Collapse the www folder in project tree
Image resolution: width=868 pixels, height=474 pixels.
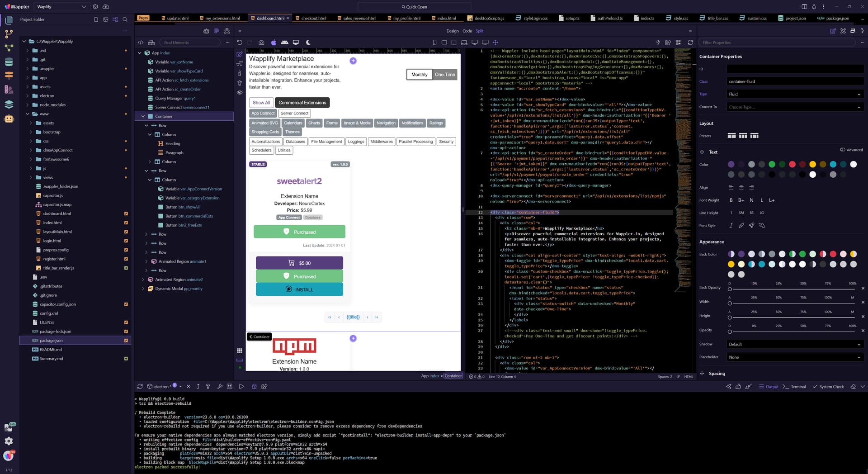28,114
